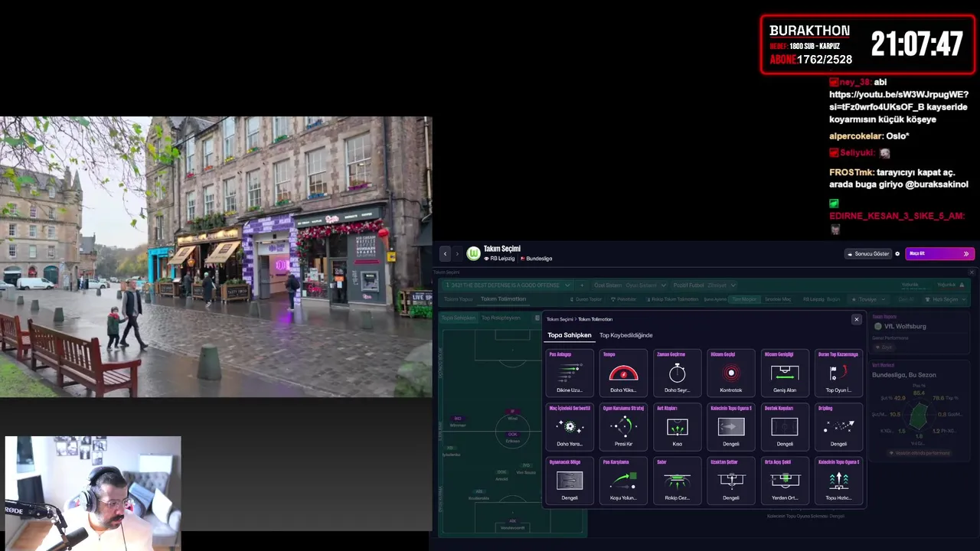Screen dimensions: 980x551
Task: Select the Topa Sahipken pitch view tab
Action: click(459, 318)
